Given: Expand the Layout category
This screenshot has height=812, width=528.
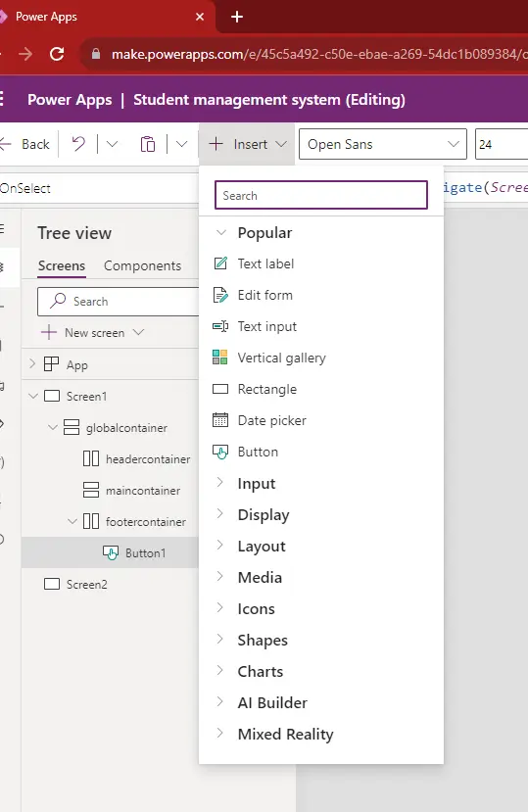Looking at the screenshot, I should pos(220,546).
